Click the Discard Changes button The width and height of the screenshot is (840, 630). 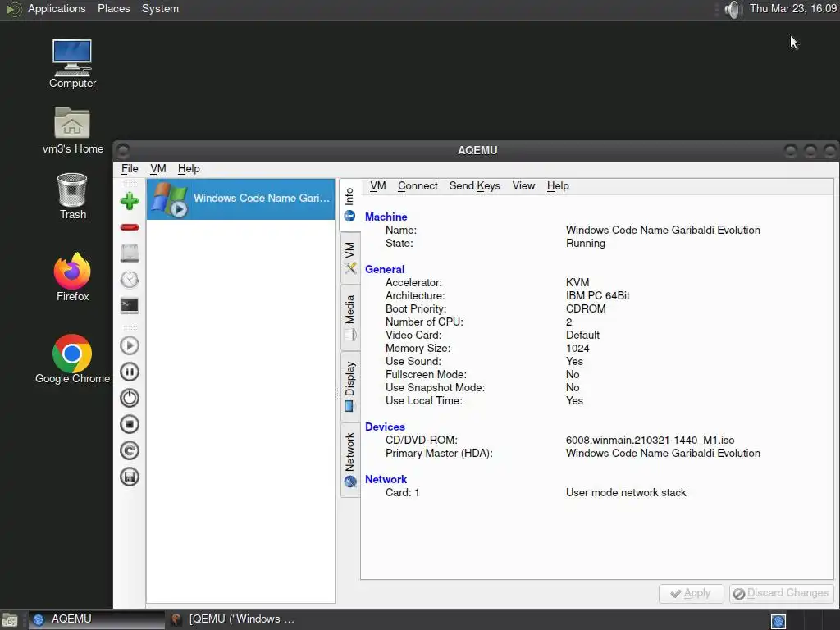[781, 593]
